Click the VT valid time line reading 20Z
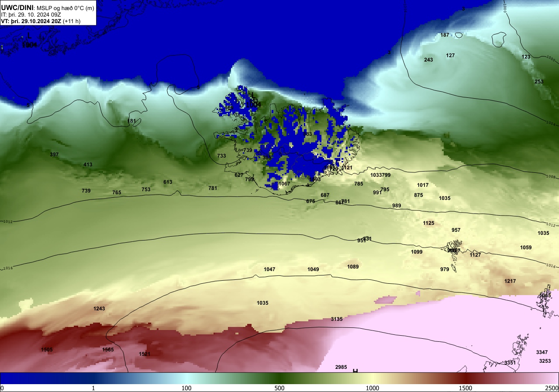 tap(41, 21)
